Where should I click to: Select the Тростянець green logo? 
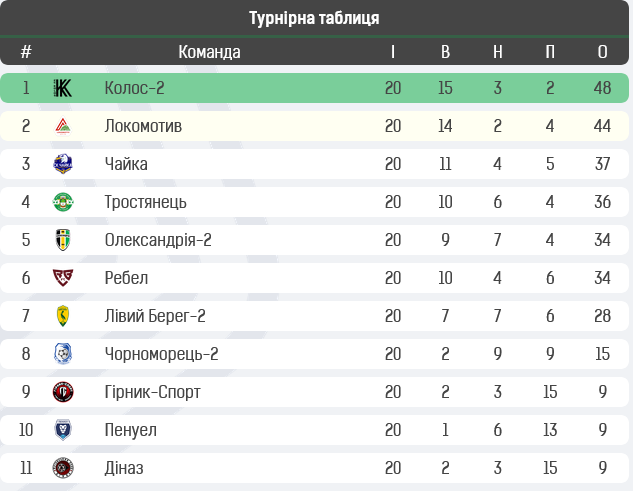(x=63, y=202)
